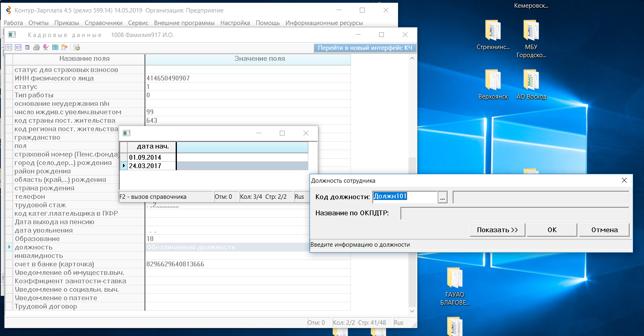Confirm with OK in the Должность dialog
The image size is (644, 336).
pyautogui.click(x=552, y=230)
